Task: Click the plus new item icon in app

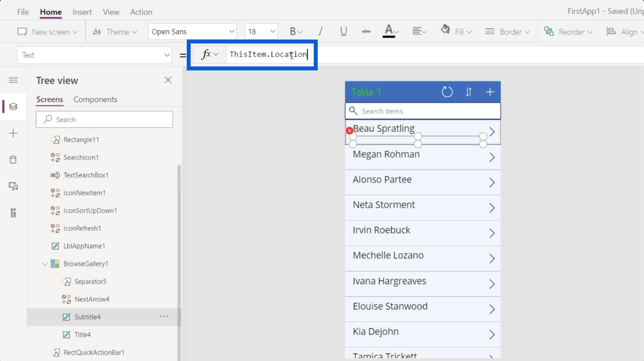Action: click(x=490, y=92)
